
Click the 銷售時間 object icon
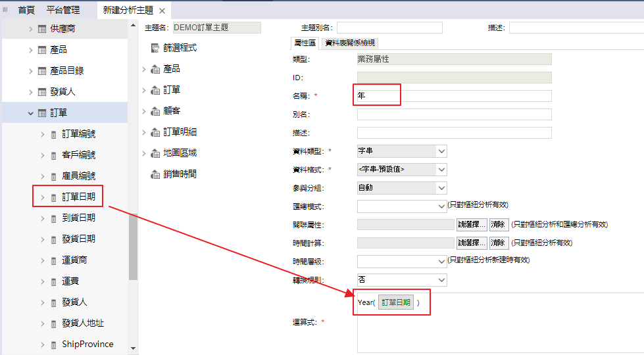coord(155,174)
